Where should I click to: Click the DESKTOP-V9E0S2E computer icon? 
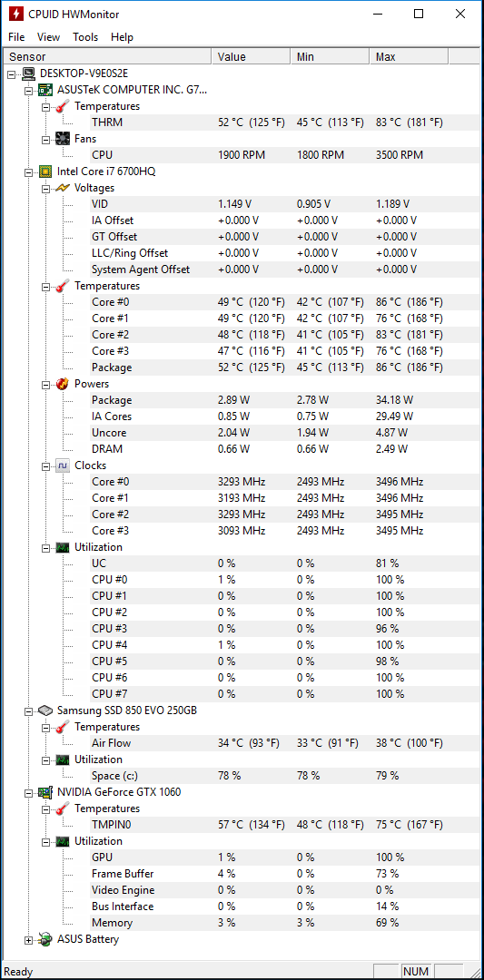pos(28,73)
